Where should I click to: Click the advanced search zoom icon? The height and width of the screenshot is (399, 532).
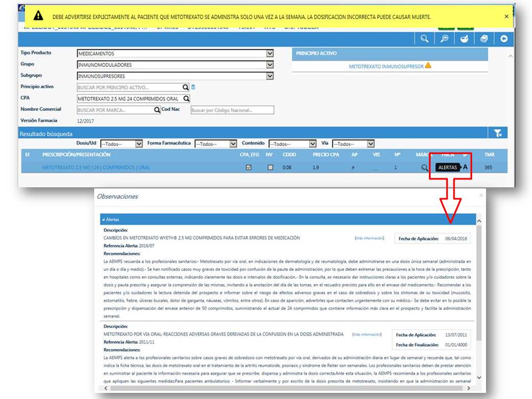pyautogui.click(x=444, y=39)
